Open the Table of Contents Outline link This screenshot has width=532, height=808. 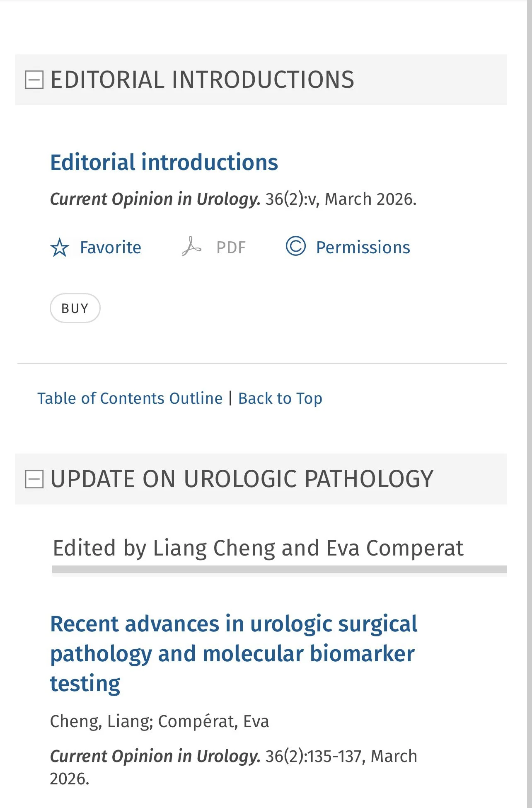[130, 398]
